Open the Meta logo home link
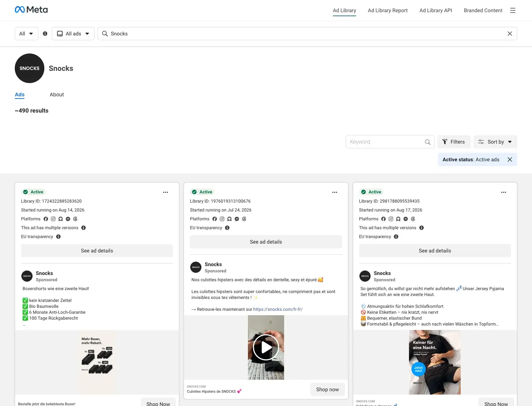Viewport: 532px width, 406px height. 31,10
